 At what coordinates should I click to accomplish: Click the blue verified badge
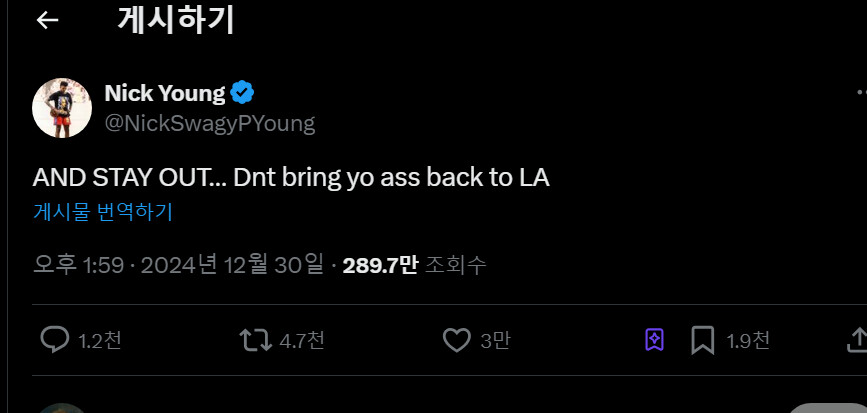pos(243,93)
